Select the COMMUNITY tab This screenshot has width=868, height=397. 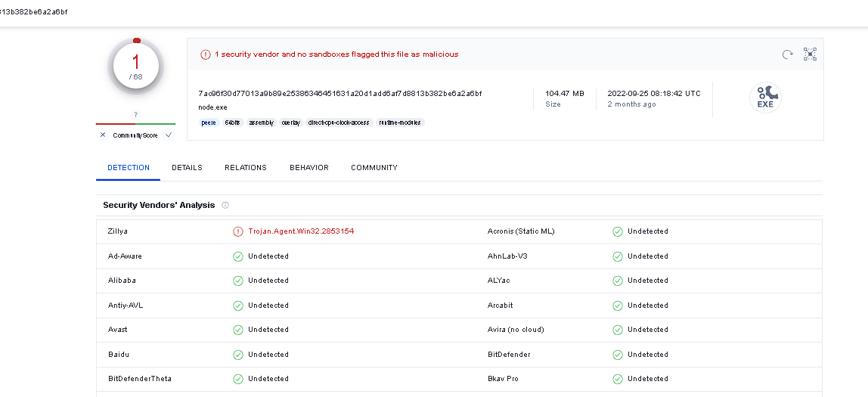tap(374, 168)
